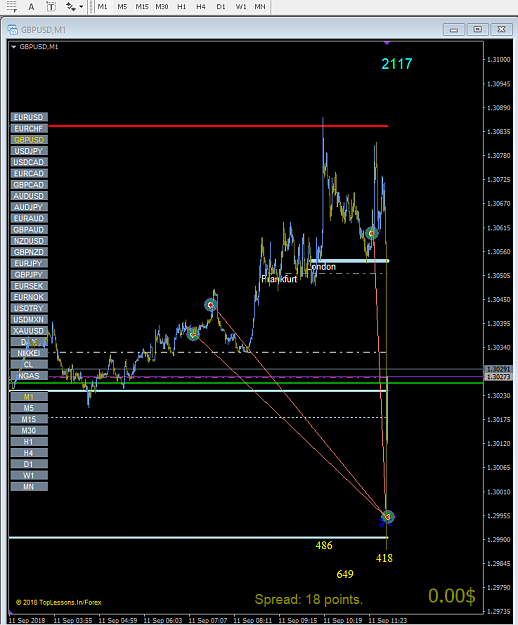The width and height of the screenshot is (518, 625).
Task: Click the yellow 418 value label
Action: click(x=384, y=558)
